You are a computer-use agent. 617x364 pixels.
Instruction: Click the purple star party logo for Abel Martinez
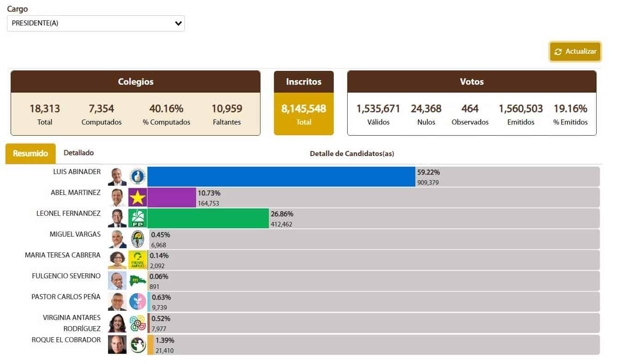[138, 197]
